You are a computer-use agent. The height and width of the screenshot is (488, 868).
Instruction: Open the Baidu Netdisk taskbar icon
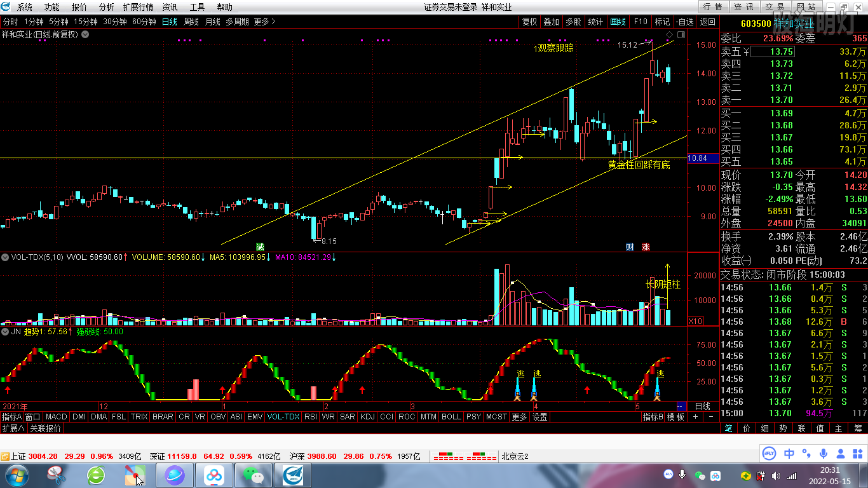pyautogui.click(x=214, y=475)
